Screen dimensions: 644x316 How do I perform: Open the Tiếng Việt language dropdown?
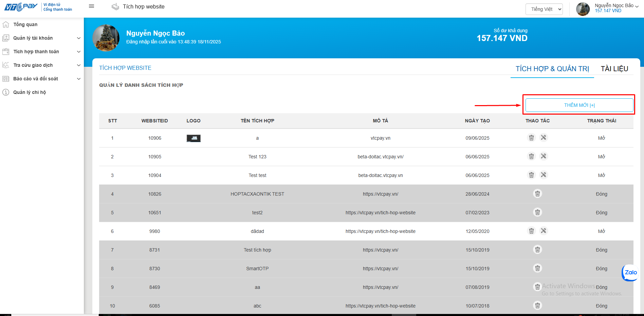coord(544,9)
